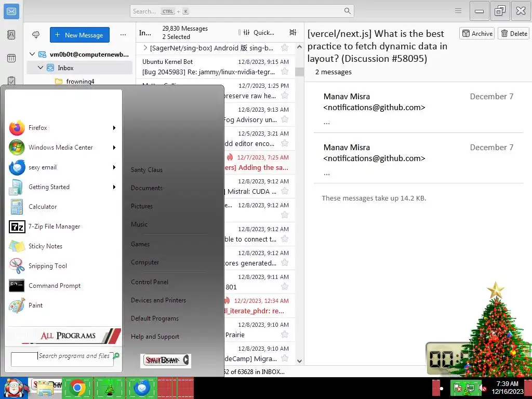This screenshot has height=399, width=532.
Task: Open the Shut Down options arrow
Action: click(x=186, y=360)
